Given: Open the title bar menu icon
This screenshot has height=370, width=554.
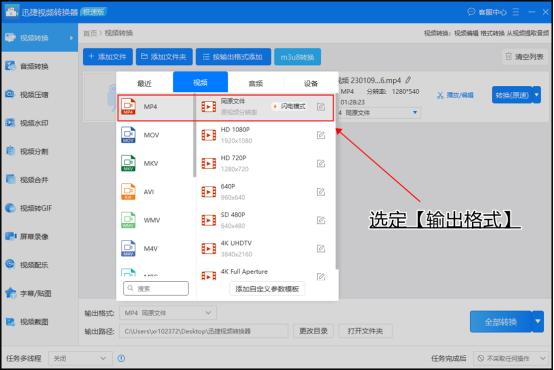Looking at the screenshot, I should click(516, 12).
